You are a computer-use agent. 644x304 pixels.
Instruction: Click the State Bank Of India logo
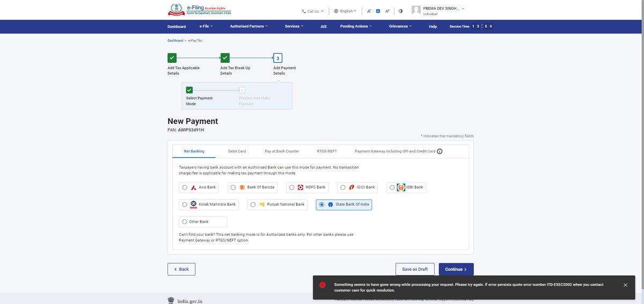331,205
